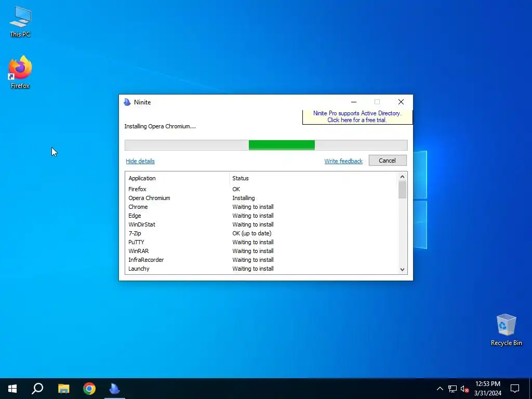This screenshot has height=399, width=532.
Task: Click the 'OK (up to date)' status
Action: [x=252, y=233]
